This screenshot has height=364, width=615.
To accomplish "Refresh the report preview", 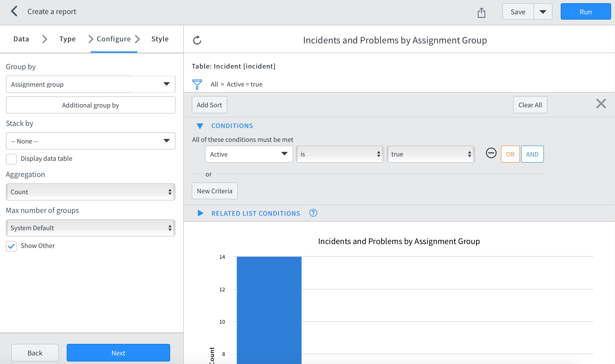I will click(197, 40).
